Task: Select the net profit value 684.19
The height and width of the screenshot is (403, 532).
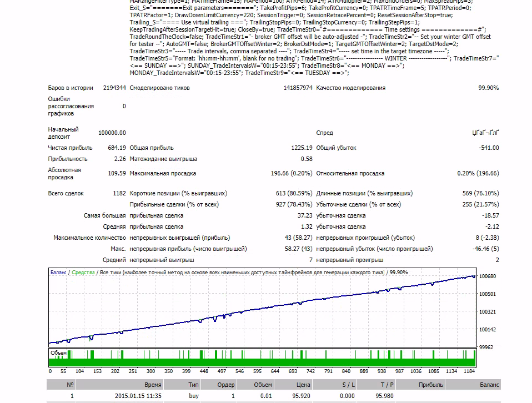Action: coord(117,148)
